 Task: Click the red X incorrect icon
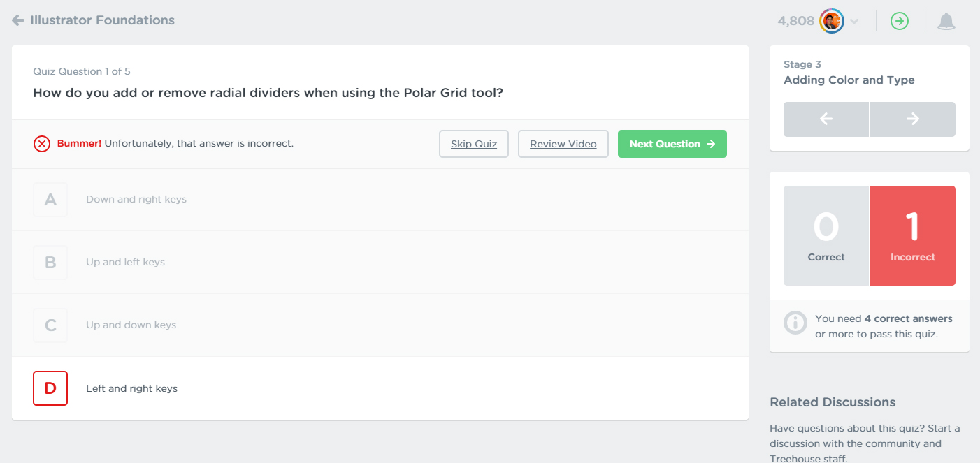tap(42, 144)
